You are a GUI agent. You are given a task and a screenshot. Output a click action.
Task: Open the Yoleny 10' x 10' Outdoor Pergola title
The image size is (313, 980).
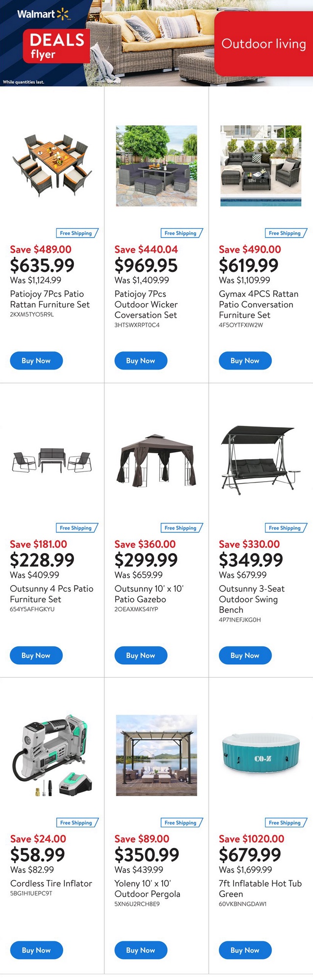(x=147, y=888)
